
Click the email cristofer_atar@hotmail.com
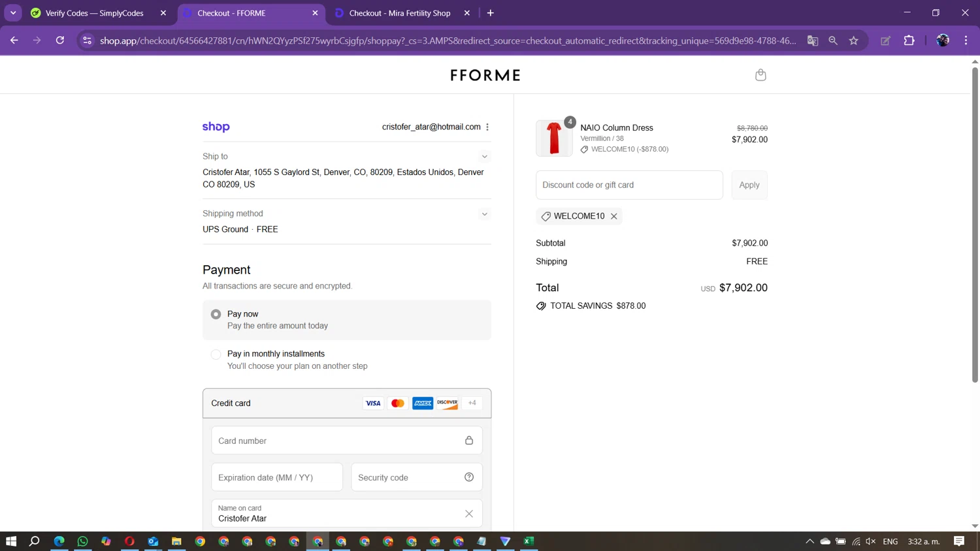431,127
